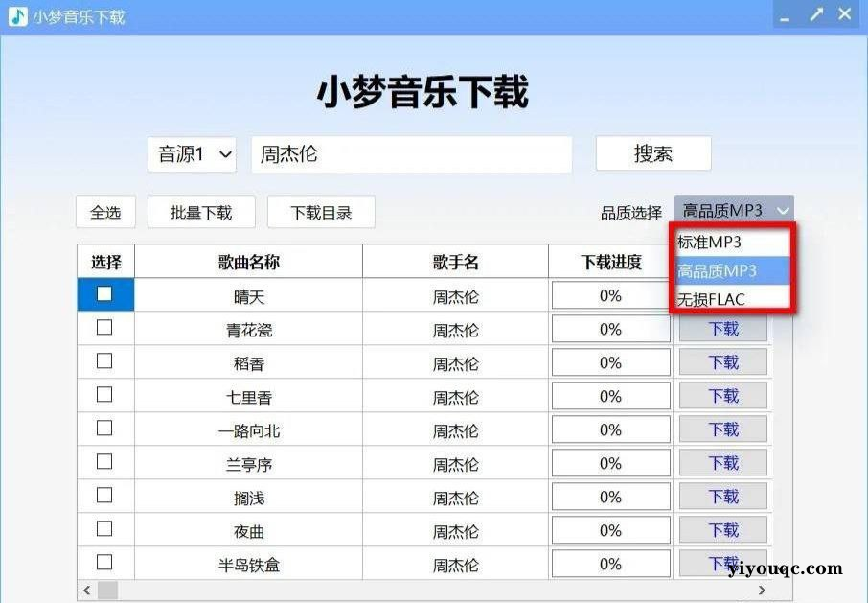Download 稻香 using its 下载 button
868x603 pixels.
point(723,361)
